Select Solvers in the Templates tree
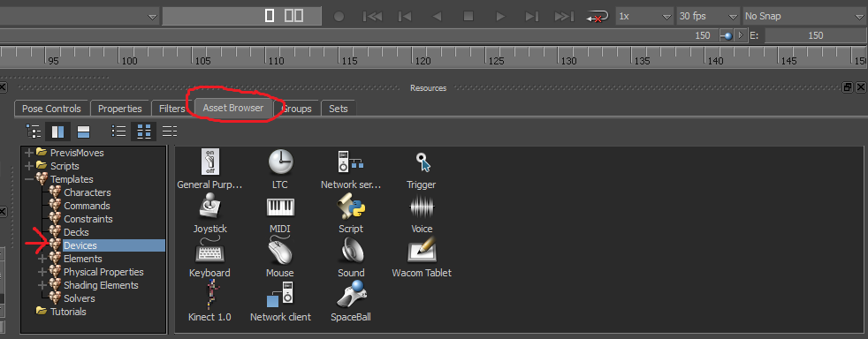This screenshot has height=339, width=868. (x=80, y=298)
